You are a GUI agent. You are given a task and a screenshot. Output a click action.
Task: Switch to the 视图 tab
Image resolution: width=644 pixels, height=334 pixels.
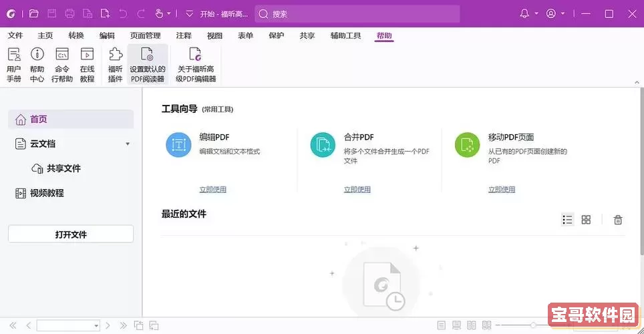tap(214, 35)
